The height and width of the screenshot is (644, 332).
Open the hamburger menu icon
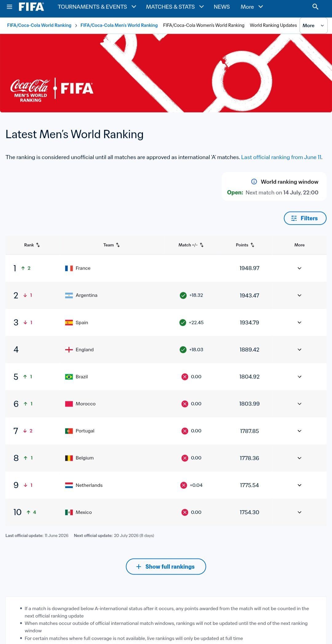[x=10, y=7]
